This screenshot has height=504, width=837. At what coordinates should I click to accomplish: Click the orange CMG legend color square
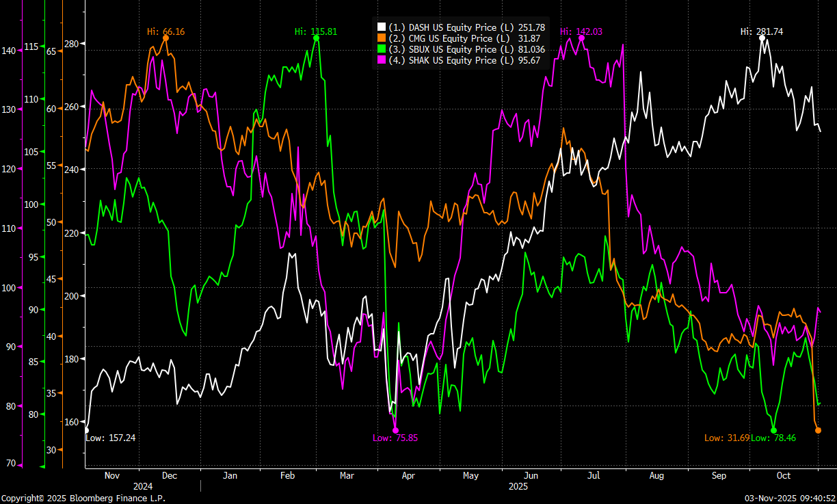pos(382,38)
